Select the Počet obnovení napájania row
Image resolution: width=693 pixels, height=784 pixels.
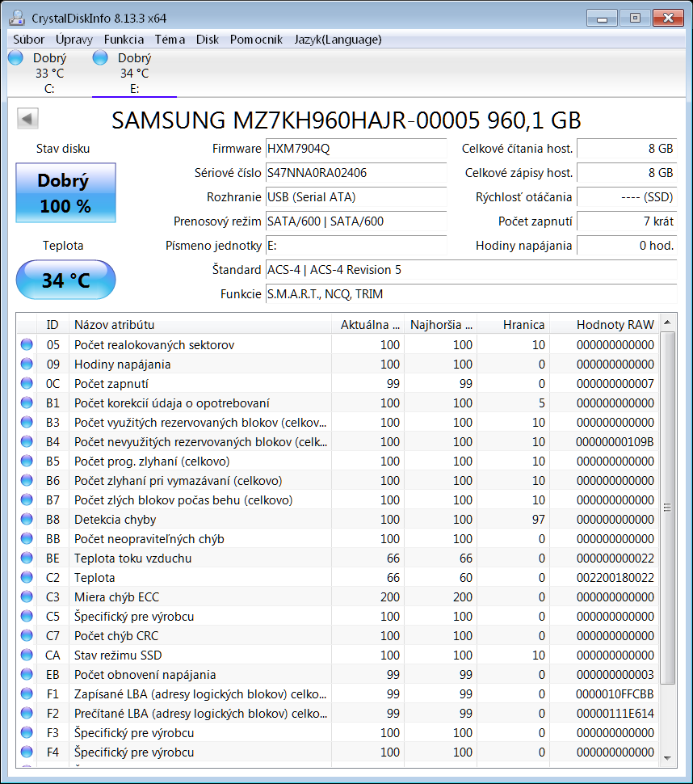coord(338,675)
